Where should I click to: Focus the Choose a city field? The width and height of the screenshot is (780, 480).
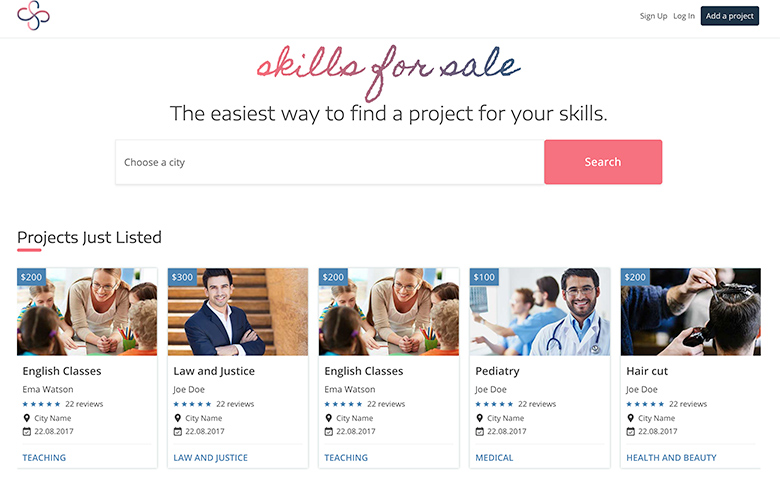point(330,162)
